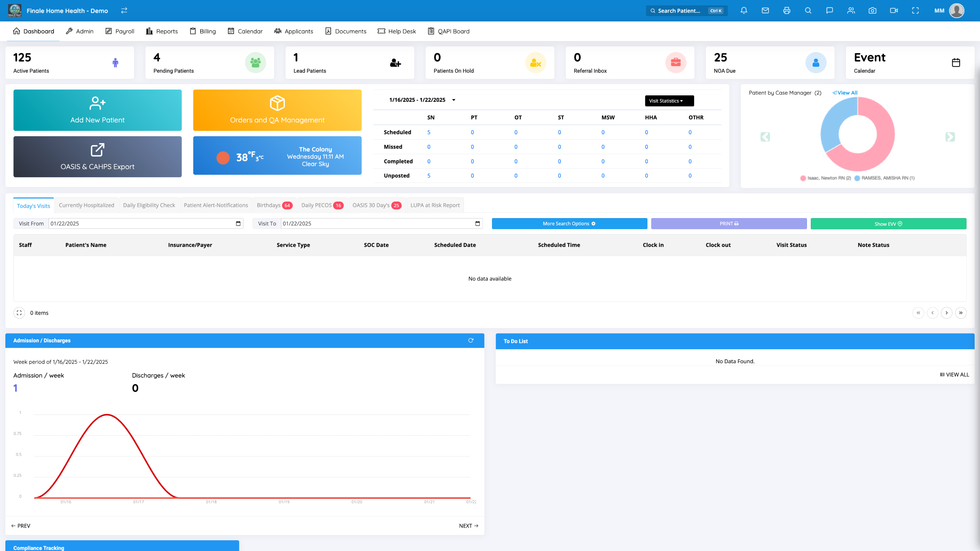Viewport: 980px width, 551px height.
Task: Open the notifications bell icon
Action: (x=744, y=11)
